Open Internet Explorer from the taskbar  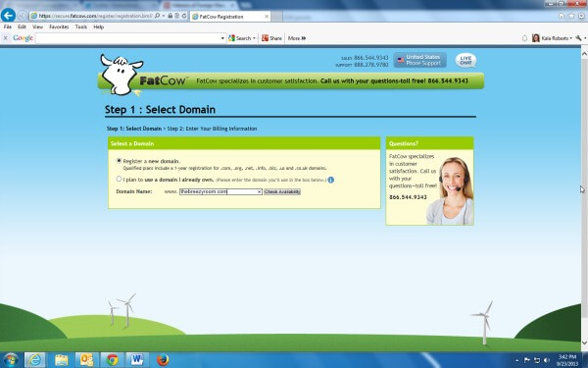(x=35, y=360)
